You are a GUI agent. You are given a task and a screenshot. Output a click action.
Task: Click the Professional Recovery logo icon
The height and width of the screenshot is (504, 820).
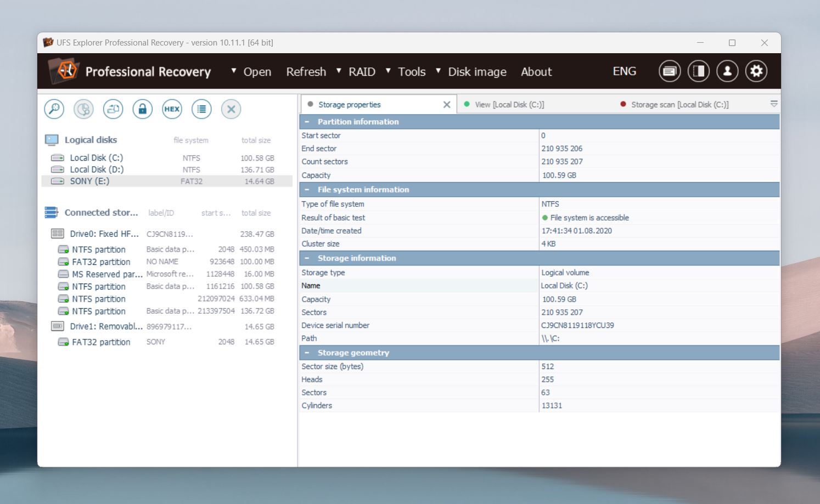tap(64, 71)
